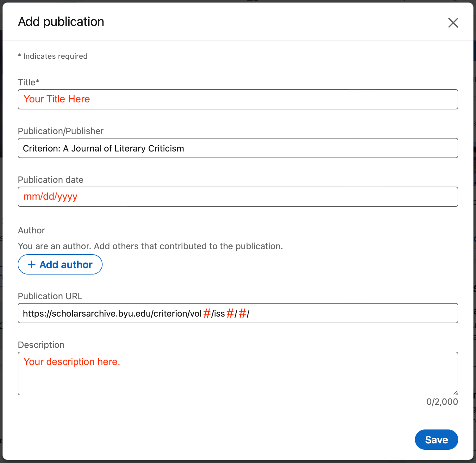Click the Description label

(41, 345)
